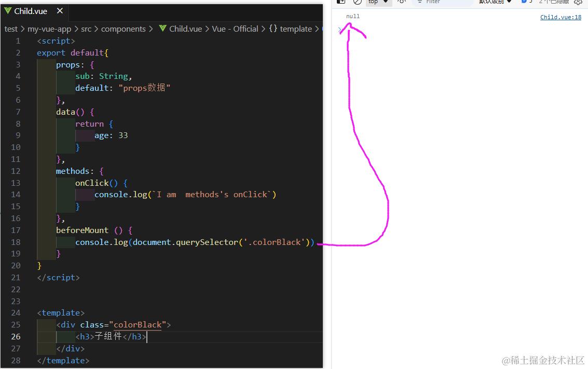Click 'data()' method name on line 7
Screen dimensions: 588x369
pyautogui.click(x=70, y=112)
